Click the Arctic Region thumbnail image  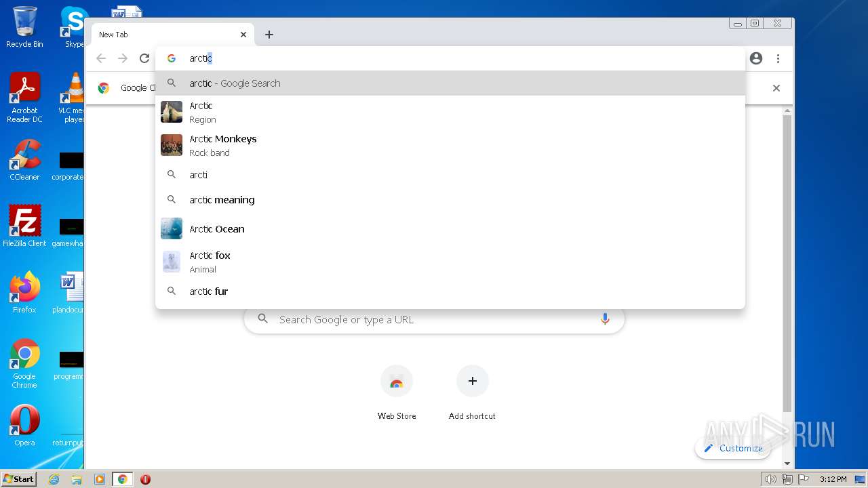coord(172,112)
